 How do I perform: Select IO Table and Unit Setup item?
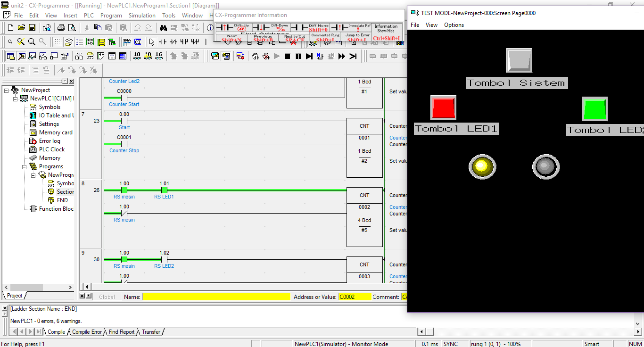[56, 116]
